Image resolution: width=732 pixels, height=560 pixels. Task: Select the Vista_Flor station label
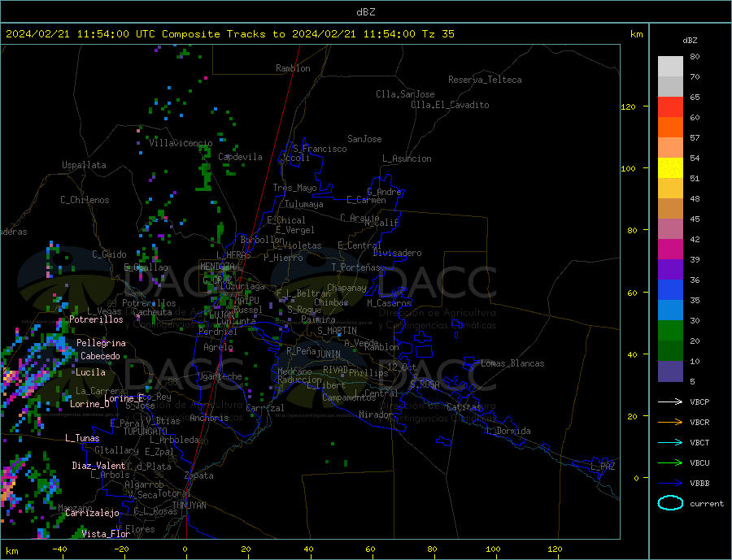click(x=106, y=534)
